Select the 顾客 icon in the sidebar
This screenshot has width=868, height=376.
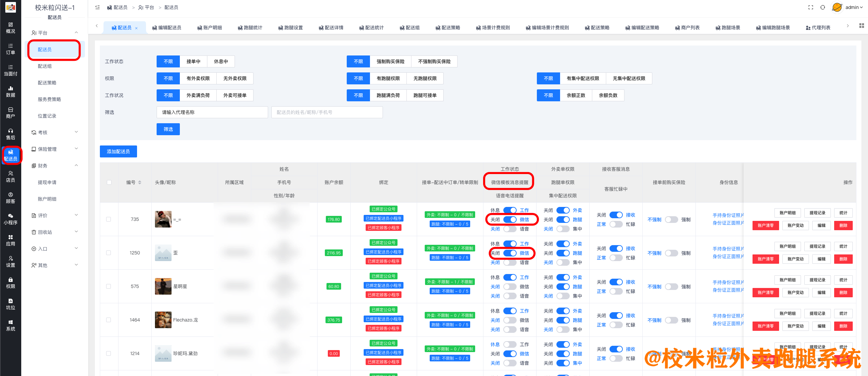click(10, 198)
